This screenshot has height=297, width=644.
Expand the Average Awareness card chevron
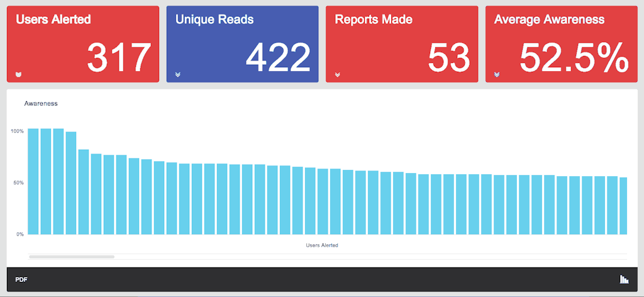tap(497, 74)
